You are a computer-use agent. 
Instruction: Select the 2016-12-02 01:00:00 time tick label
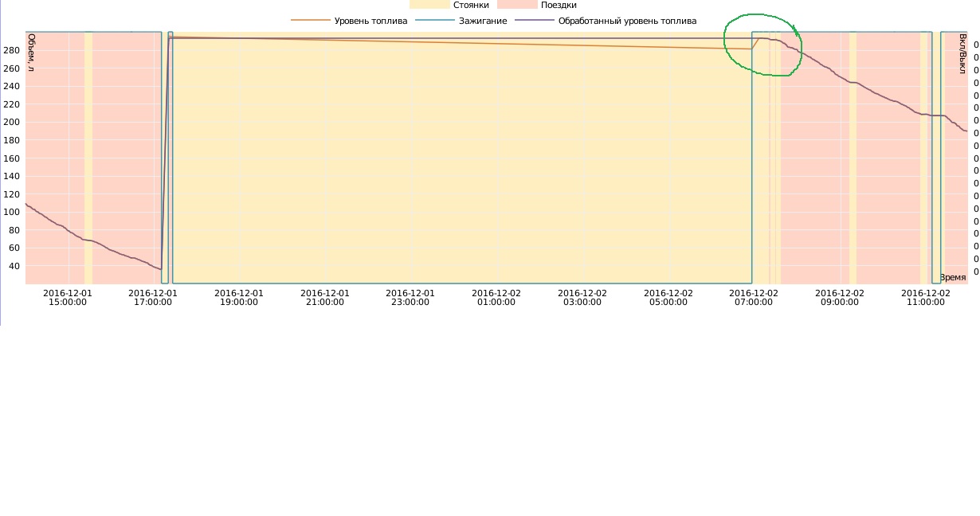point(496,298)
